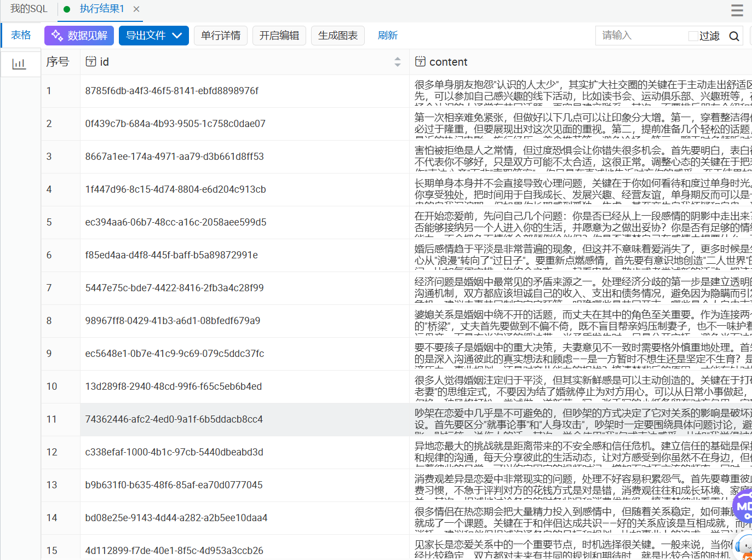Switch to the 表格 view tab
752x560 pixels.
pyautogui.click(x=21, y=35)
